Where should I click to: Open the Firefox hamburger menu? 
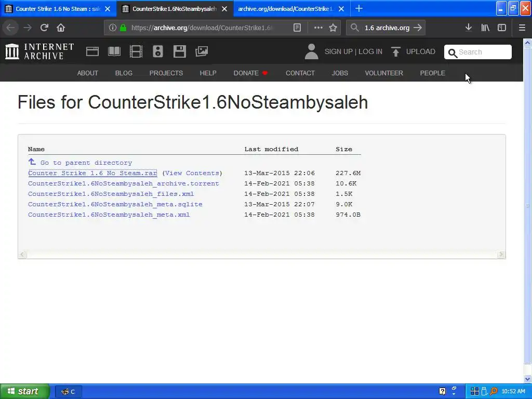point(522,28)
